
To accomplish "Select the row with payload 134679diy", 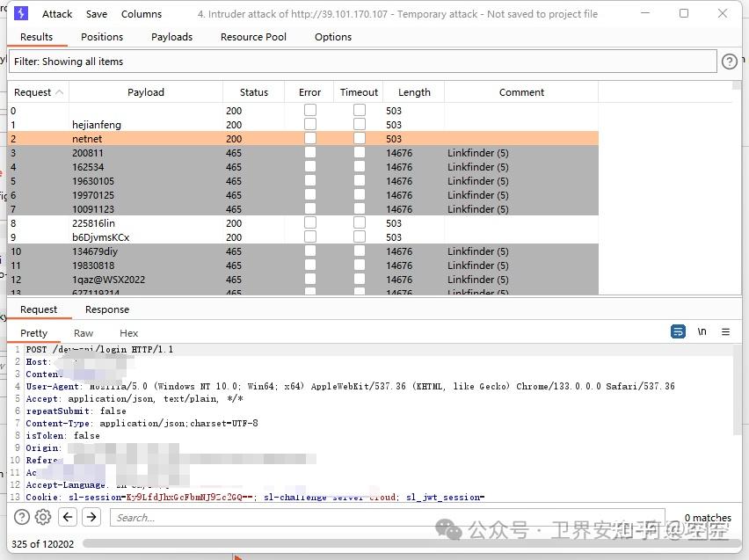I will 303,251.
